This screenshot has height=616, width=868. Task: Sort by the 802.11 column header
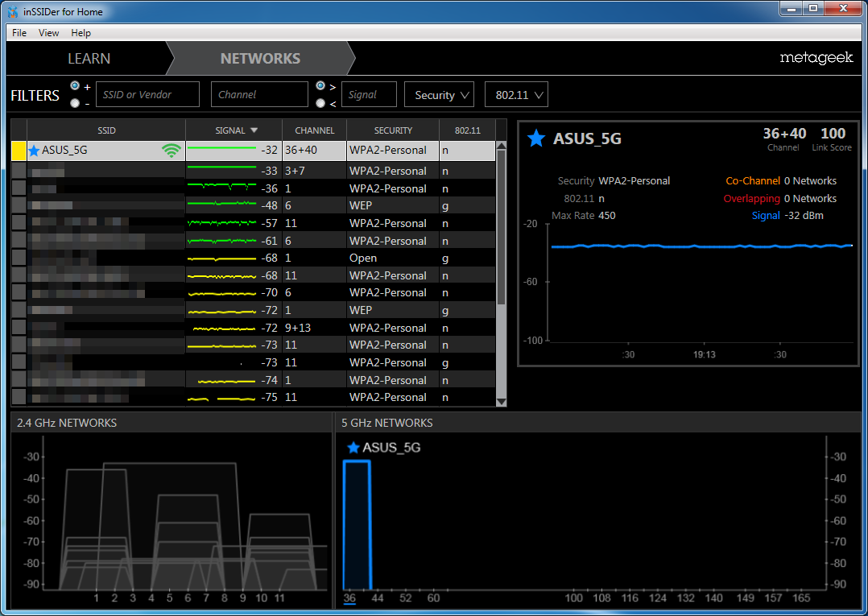point(467,130)
